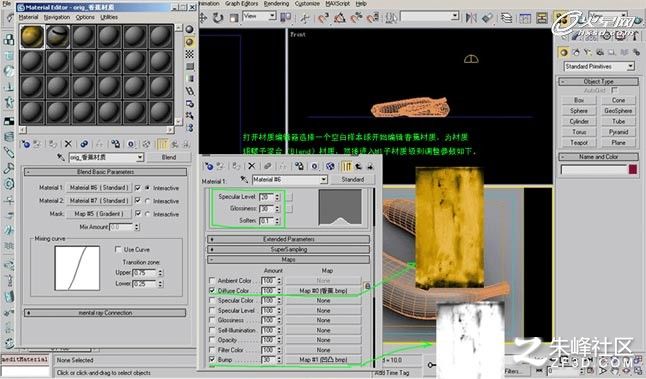Viewport: 646px width, 379px height.
Task: Click Reset X icon in Material #6 toolbar
Action: click(x=252, y=166)
